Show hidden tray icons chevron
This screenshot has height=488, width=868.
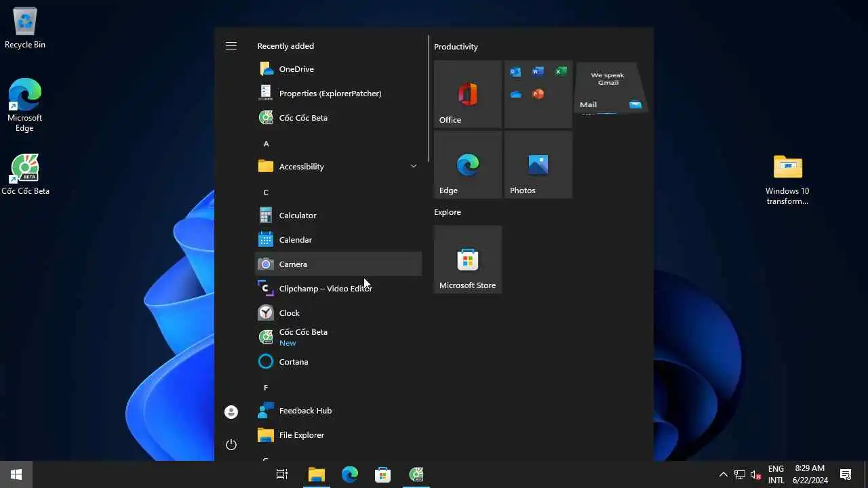click(723, 474)
